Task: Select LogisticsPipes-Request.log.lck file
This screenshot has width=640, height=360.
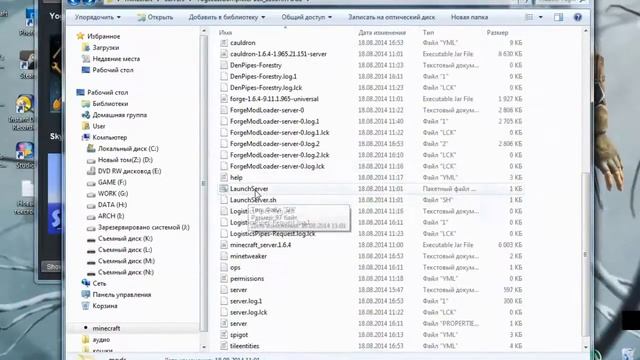Action: (x=272, y=233)
